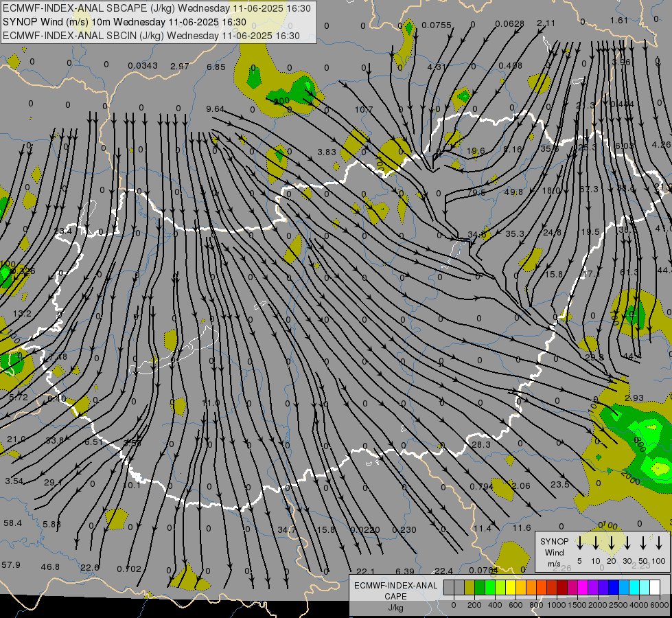Click the 20 m/s wind arrow in legend
Viewport: 672px width, 618px height.
tap(611, 543)
